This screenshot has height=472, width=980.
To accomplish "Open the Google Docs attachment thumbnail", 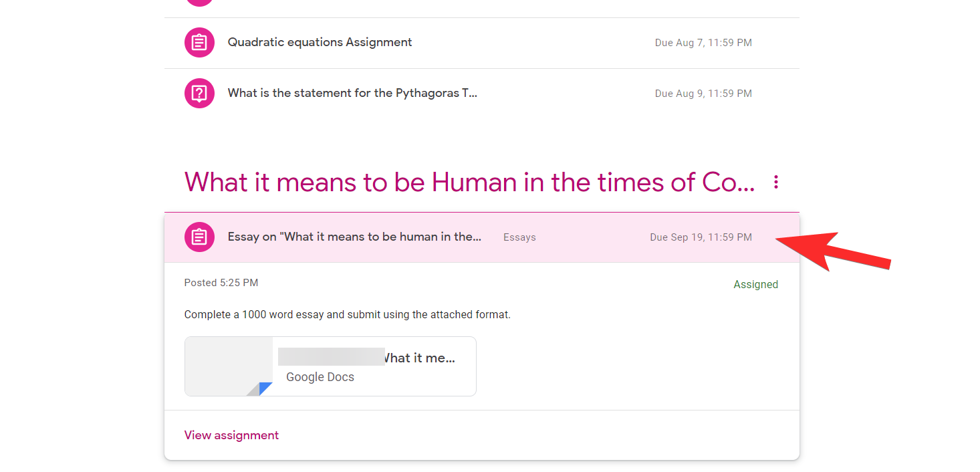I will tap(229, 366).
